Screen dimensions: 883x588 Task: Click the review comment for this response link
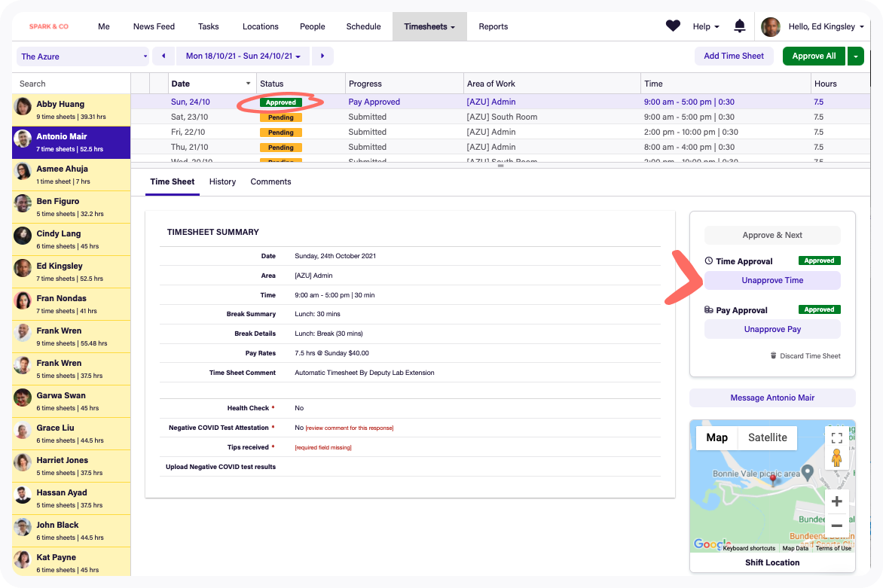(349, 428)
